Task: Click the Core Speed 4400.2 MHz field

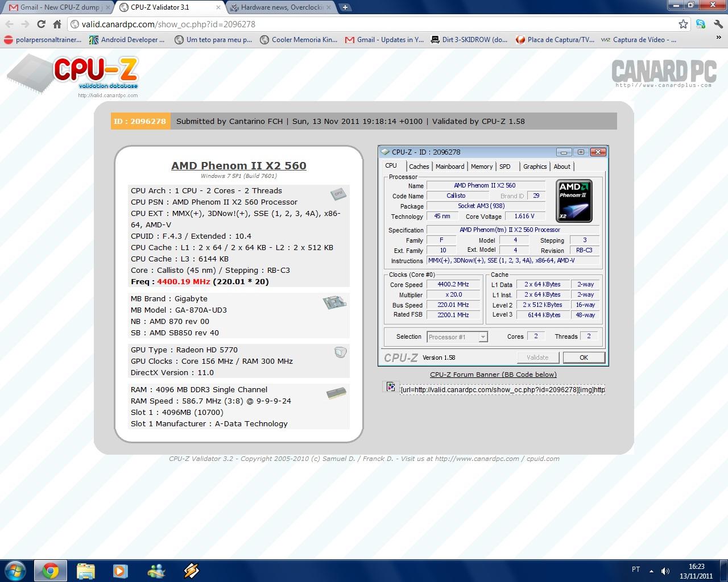Action: coord(453,285)
